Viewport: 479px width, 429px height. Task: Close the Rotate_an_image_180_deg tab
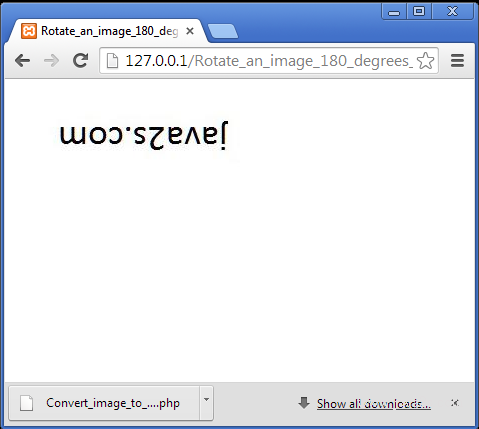[x=190, y=31]
